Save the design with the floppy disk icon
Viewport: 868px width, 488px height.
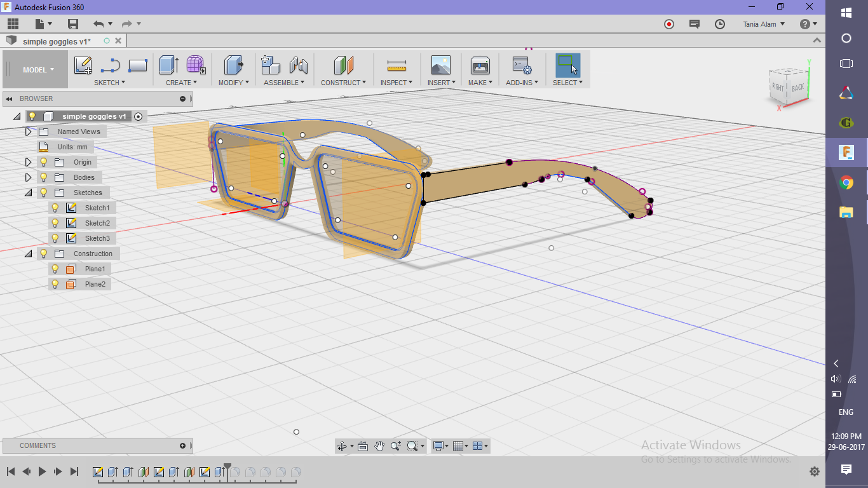click(x=73, y=24)
